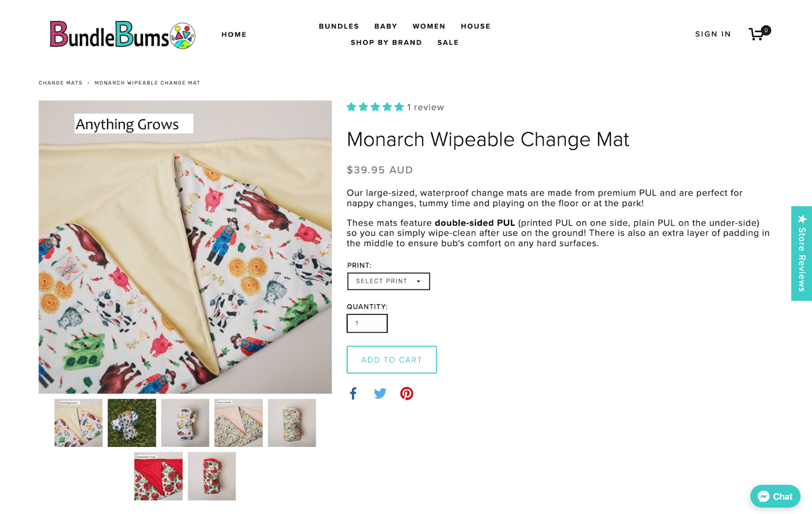Screen dimensions: 812x514
Task: Click the five-star rating
Action: coord(375,107)
